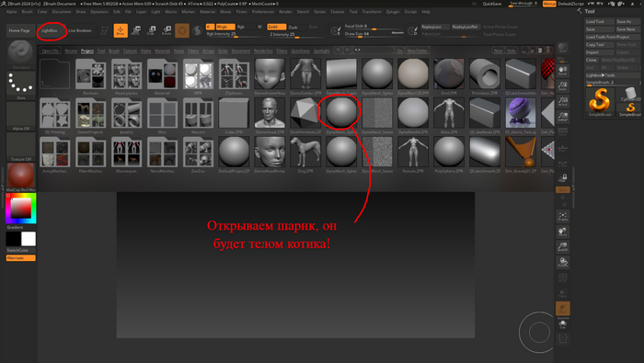Click the gyro sphere icon next to Rotate
This screenshot has height=363, width=644.
click(x=182, y=30)
